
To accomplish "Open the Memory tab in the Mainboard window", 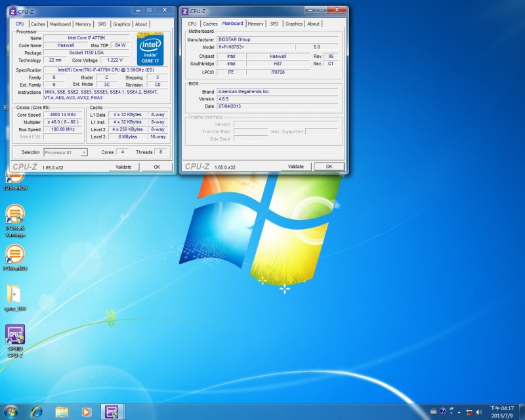I will [x=255, y=24].
